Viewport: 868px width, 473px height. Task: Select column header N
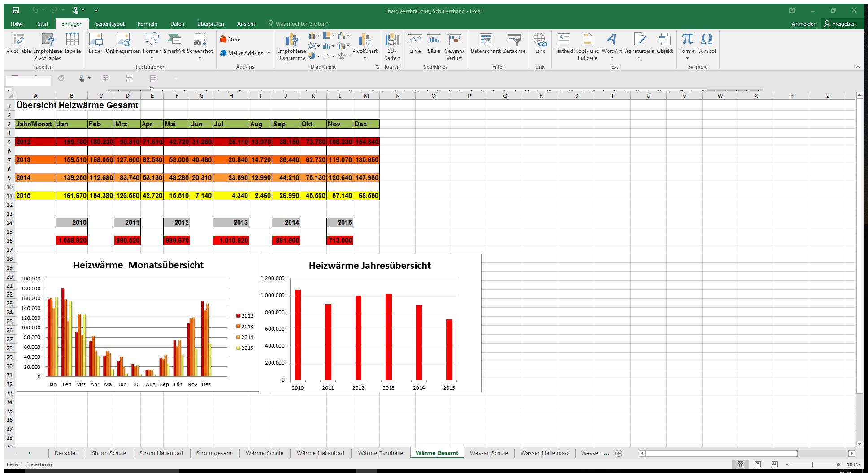[x=397, y=95]
